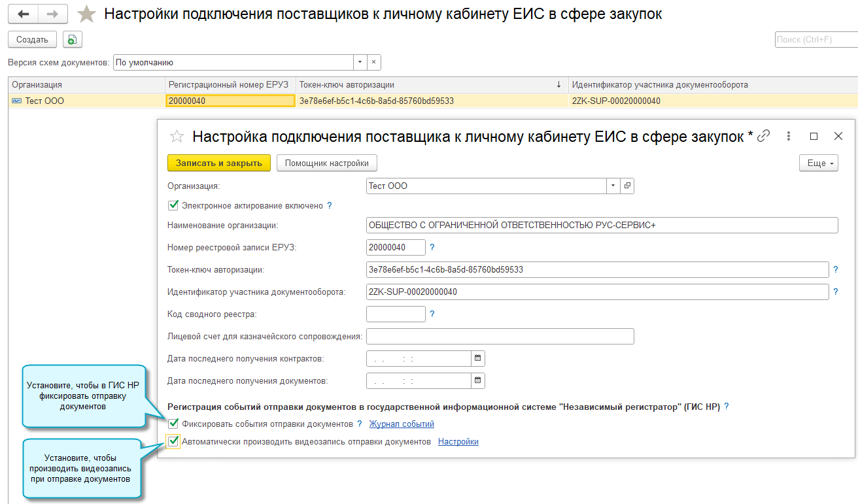This screenshot has width=858, height=504.
Task: Open the Еще dropdown menu
Action: pos(818,163)
